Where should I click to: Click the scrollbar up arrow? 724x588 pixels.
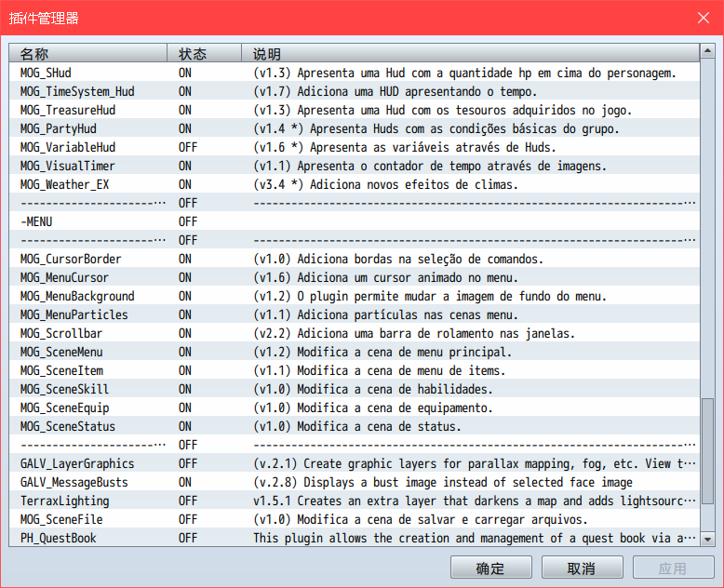707,51
